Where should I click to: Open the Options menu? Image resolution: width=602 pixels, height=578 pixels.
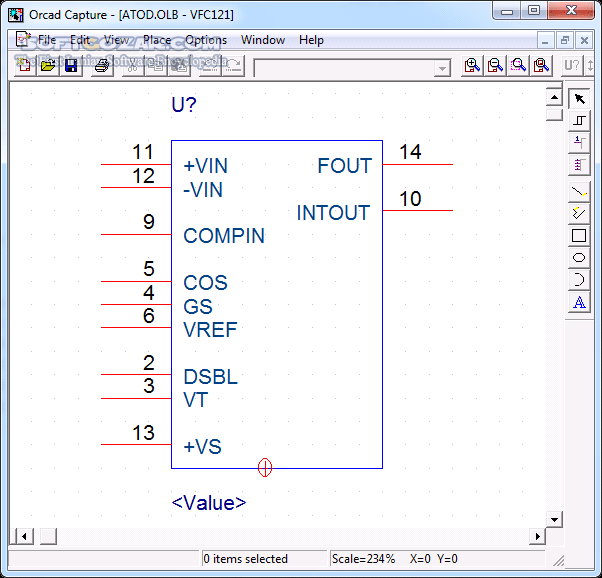click(206, 40)
